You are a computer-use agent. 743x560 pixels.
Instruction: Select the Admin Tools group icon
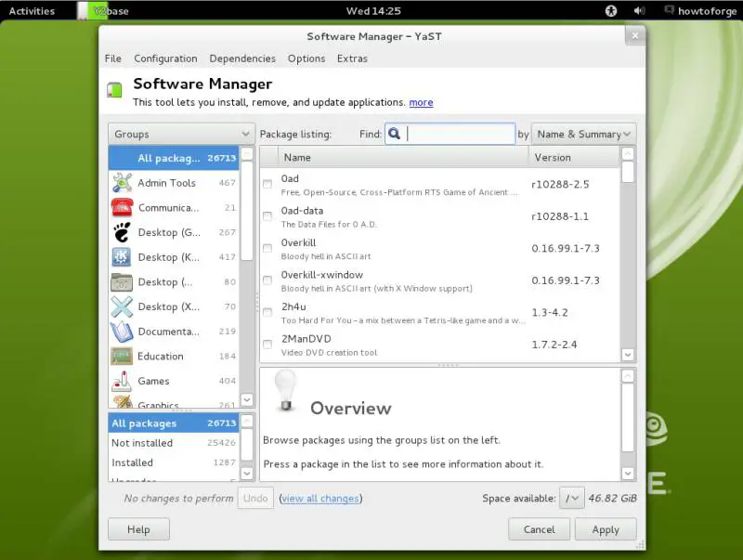[122, 183]
